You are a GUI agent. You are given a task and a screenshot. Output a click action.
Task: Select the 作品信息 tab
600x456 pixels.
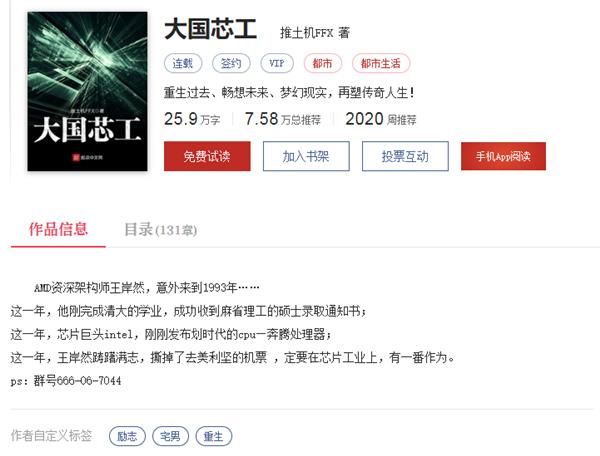(x=58, y=229)
